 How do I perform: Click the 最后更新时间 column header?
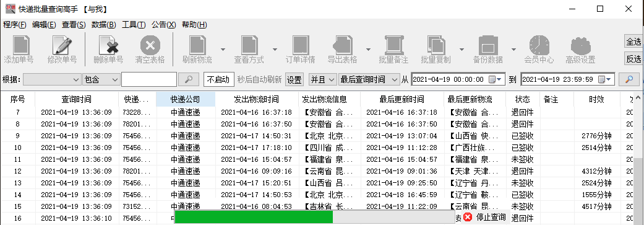click(x=401, y=99)
